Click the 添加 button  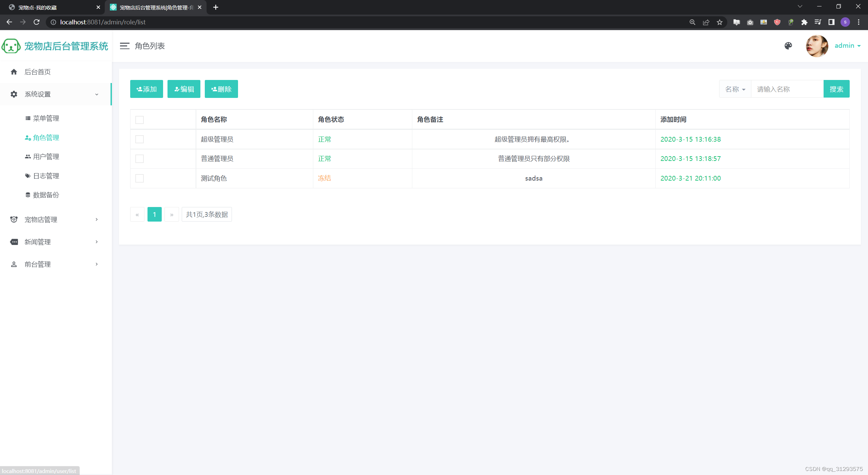[x=146, y=89]
